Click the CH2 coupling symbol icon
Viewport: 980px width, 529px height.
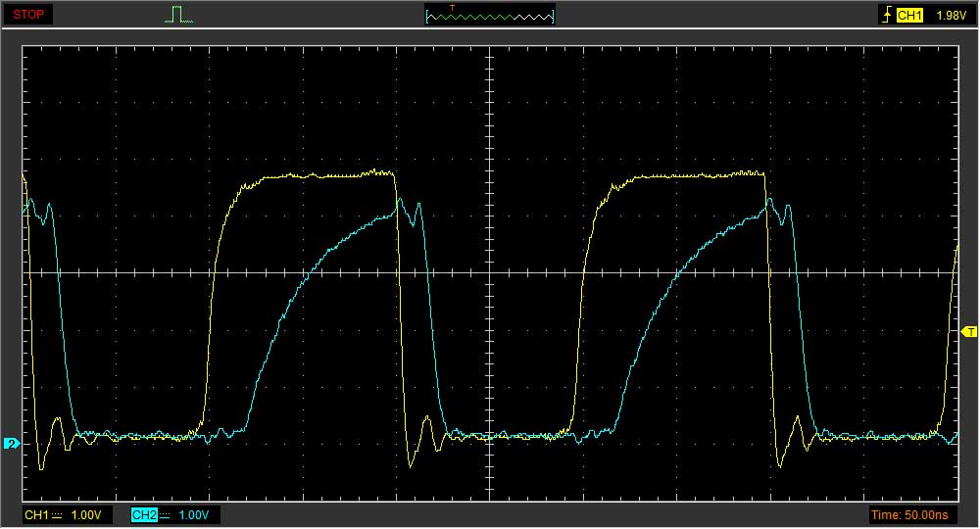tap(166, 515)
